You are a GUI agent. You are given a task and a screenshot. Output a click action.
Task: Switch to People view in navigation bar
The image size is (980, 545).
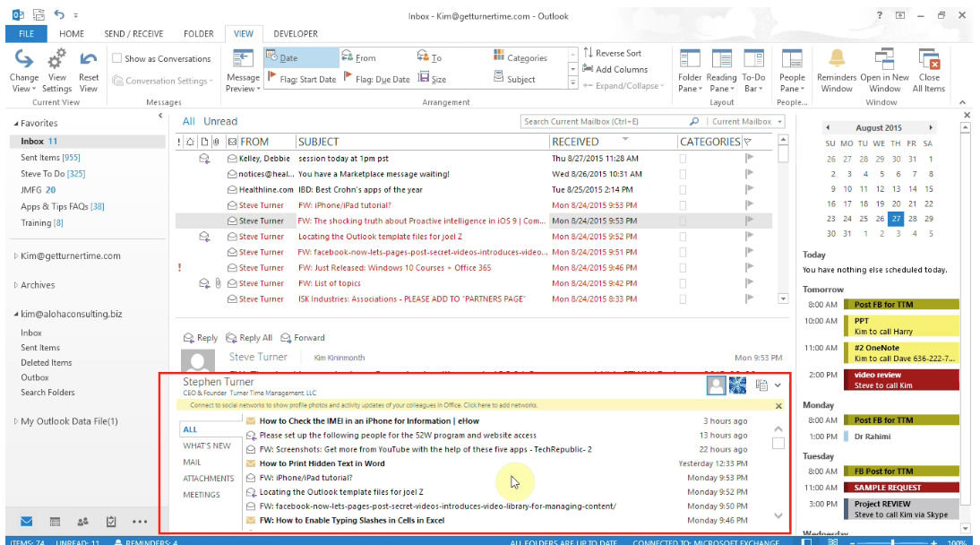coord(82,521)
